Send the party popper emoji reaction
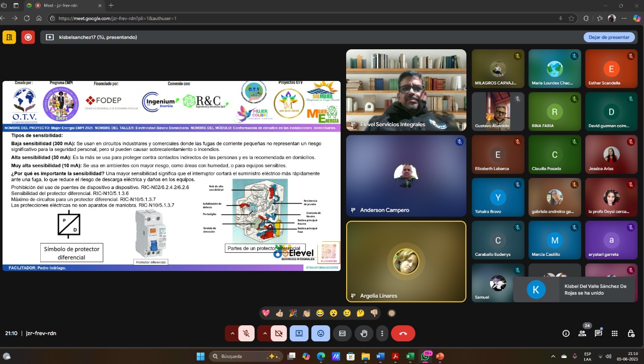The width and height of the screenshot is (644, 364). pyautogui.click(x=293, y=313)
